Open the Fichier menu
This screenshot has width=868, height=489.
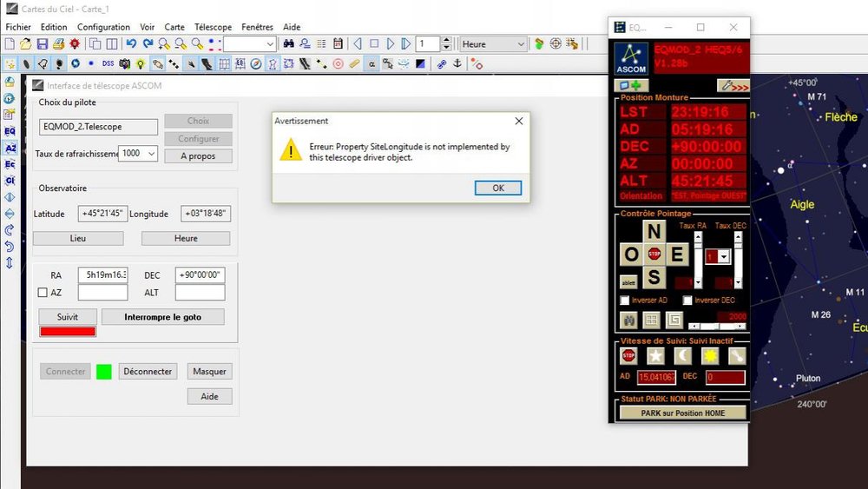coord(18,27)
